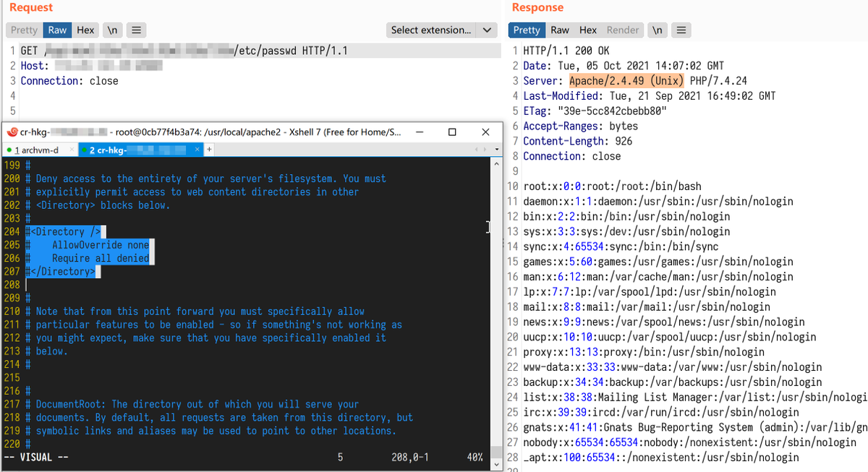The width and height of the screenshot is (868, 472).
Task: Click DocumentRoot comment line 217
Action: [x=192, y=404]
